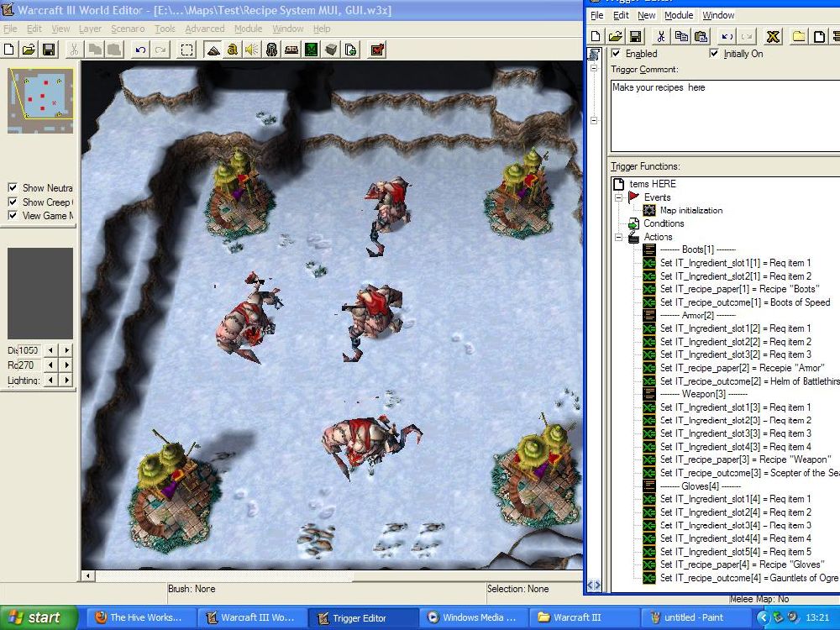Image resolution: width=840 pixels, height=630 pixels.
Task: Select the Gloves[4] comment line
Action: coord(701,486)
